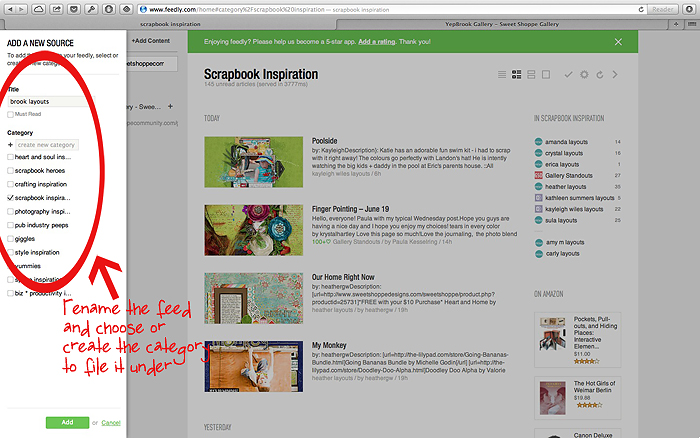This screenshot has height=438, width=700.
Task: Click plus next to 'ry - Swee...' search result
Action: tap(170, 106)
